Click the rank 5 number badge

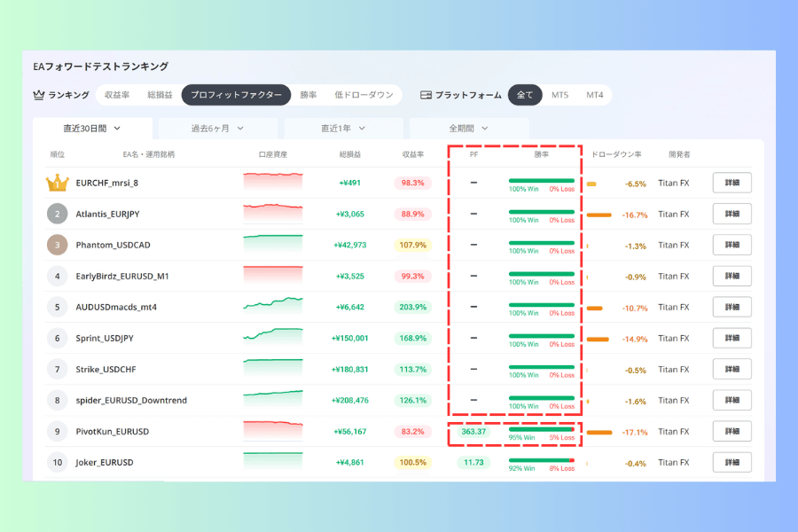click(58, 307)
